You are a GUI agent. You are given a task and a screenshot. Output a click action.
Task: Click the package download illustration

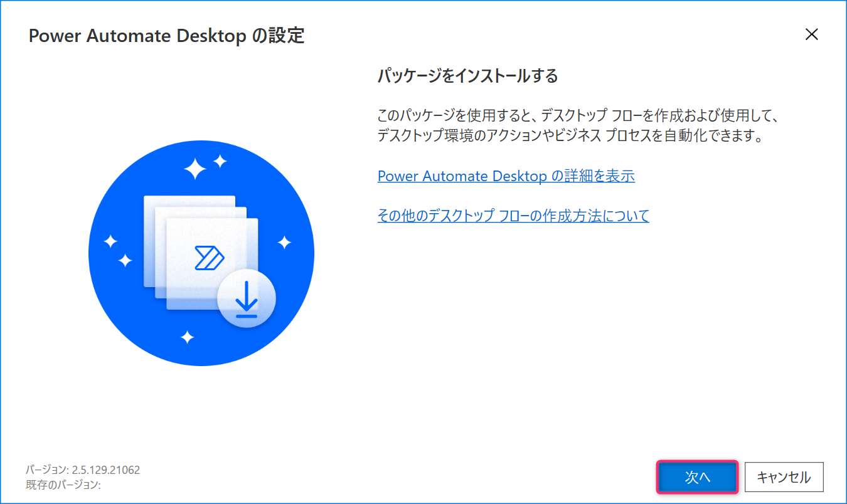click(201, 253)
